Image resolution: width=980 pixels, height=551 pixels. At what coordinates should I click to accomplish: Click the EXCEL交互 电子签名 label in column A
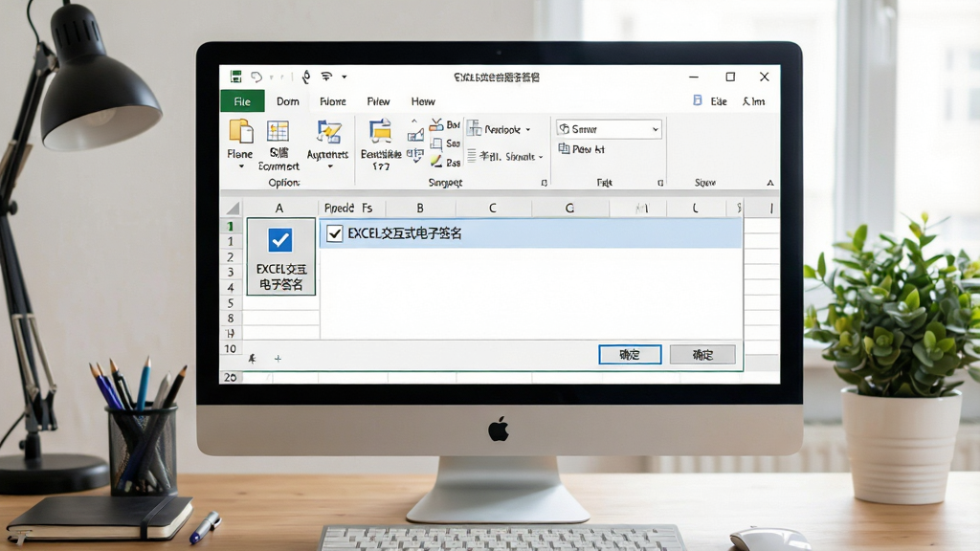(x=281, y=276)
